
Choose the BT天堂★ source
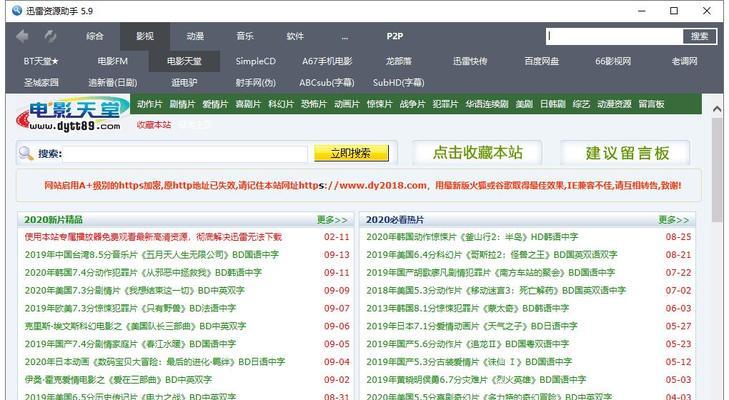(x=41, y=61)
